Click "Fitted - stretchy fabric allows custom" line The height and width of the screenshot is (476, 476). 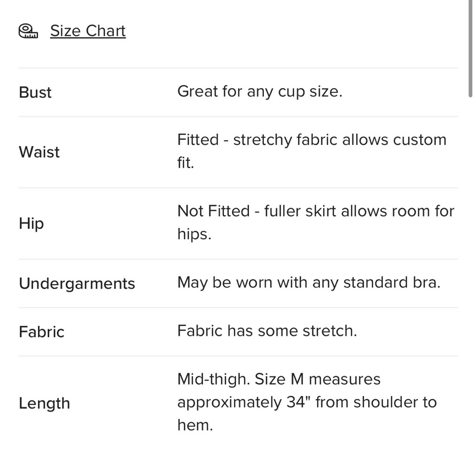coord(312,140)
